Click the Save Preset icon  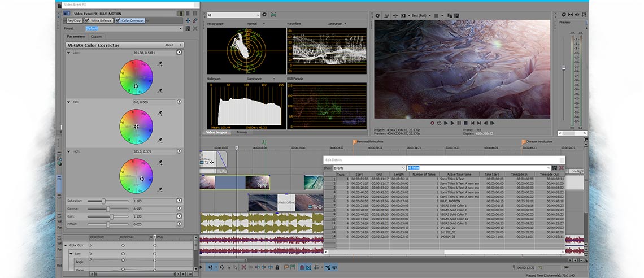click(x=189, y=28)
